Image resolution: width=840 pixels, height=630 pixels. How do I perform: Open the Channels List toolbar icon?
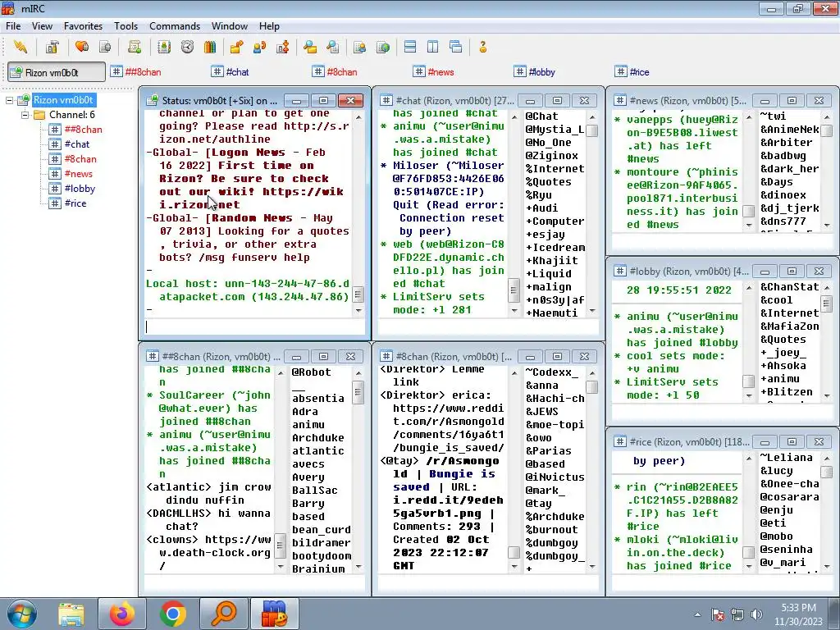click(105, 47)
